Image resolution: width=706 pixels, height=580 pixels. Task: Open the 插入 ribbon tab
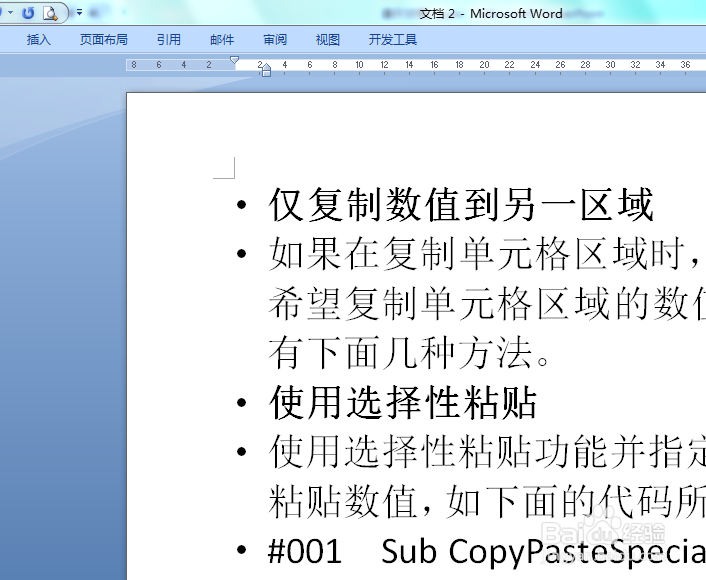[x=39, y=40]
